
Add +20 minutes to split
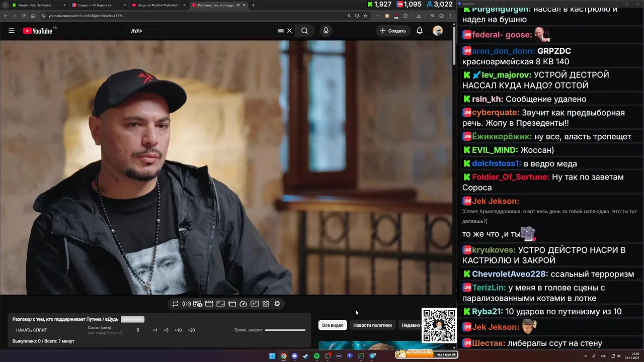191,330
